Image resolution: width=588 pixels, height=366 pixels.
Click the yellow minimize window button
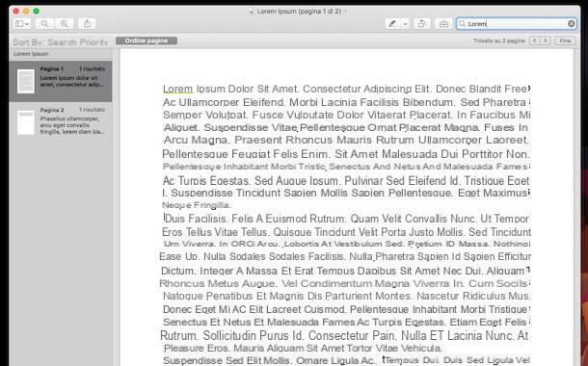(26, 12)
